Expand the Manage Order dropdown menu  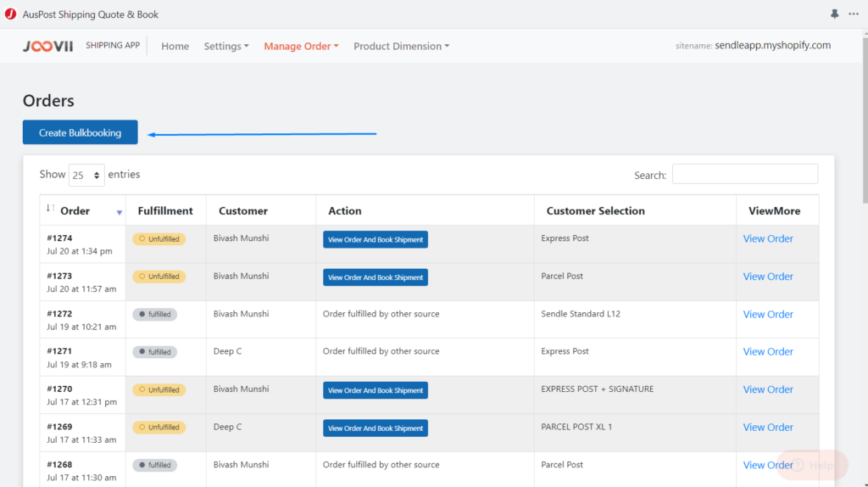tap(301, 46)
